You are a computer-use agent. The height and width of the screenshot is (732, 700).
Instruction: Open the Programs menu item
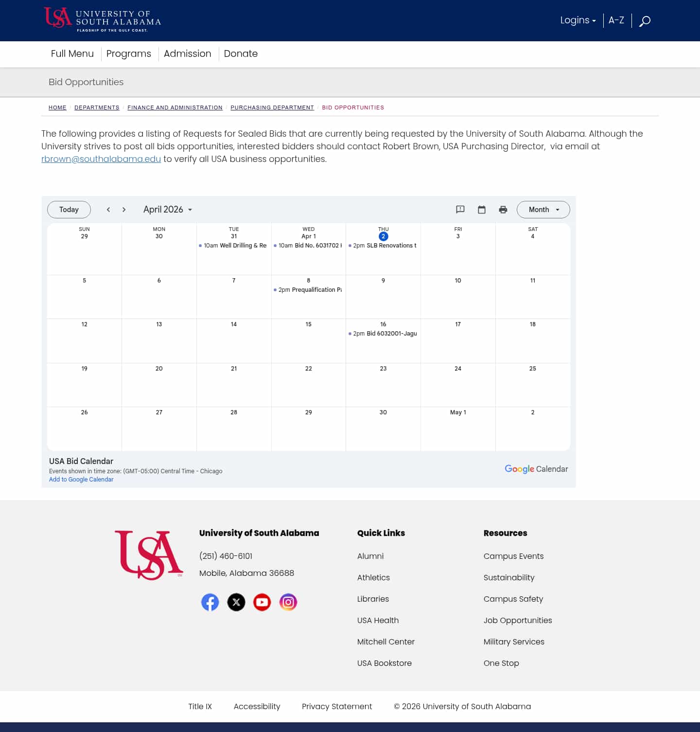click(129, 54)
